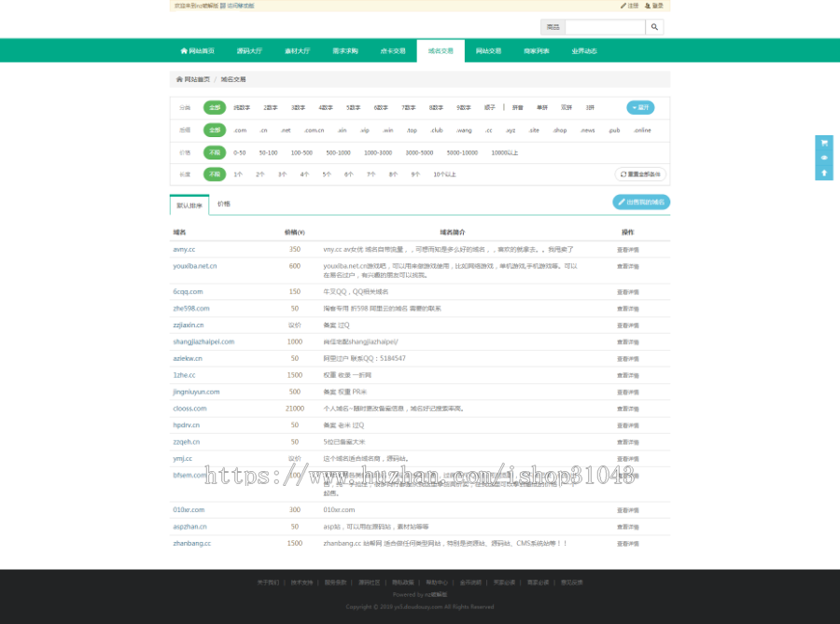Open the 业界动态 nav item

point(584,51)
